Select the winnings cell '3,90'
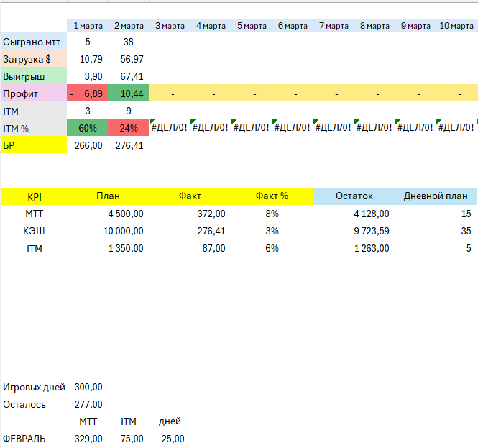 tap(88, 76)
